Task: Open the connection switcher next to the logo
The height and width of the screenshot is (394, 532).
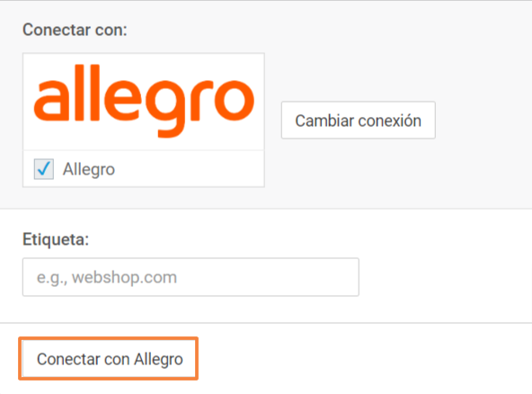Action: click(359, 121)
